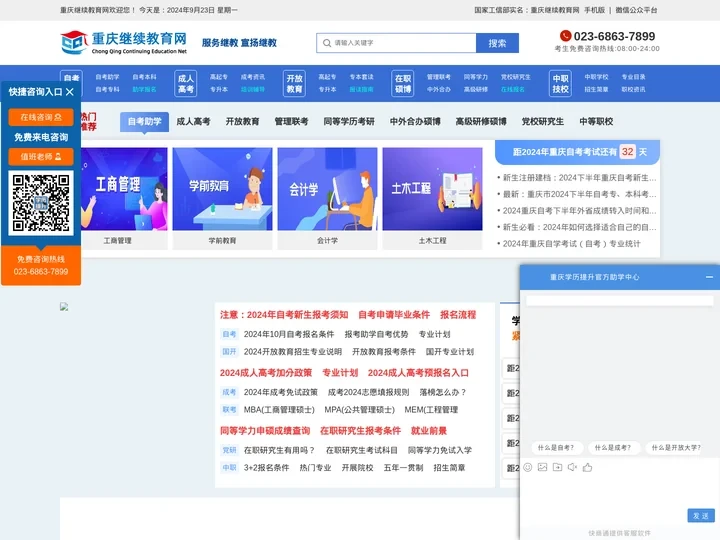The width and height of the screenshot is (720, 540).
Task: Click the keyword search input field
Action: point(396,43)
